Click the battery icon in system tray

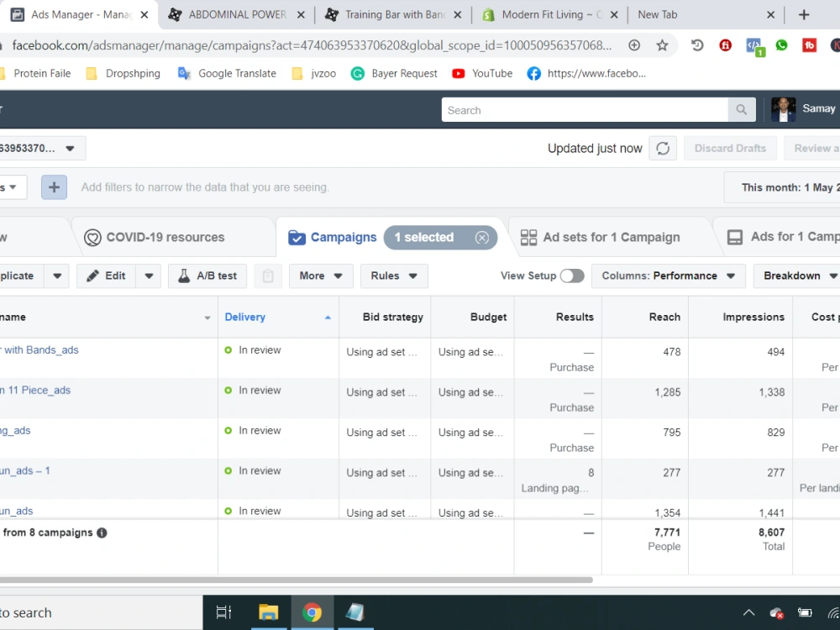click(x=804, y=612)
